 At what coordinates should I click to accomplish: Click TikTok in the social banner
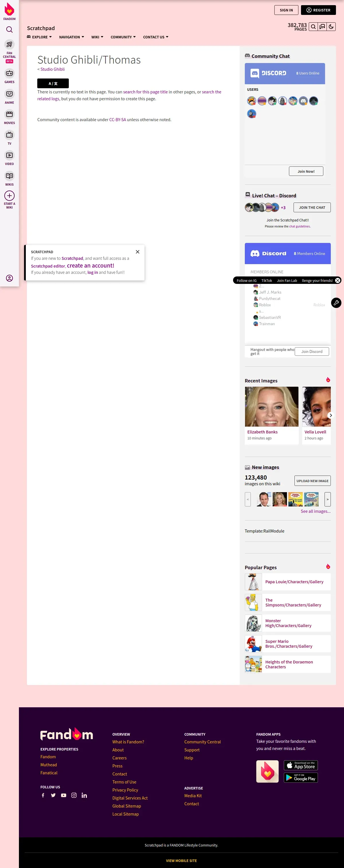click(x=266, y=280)
